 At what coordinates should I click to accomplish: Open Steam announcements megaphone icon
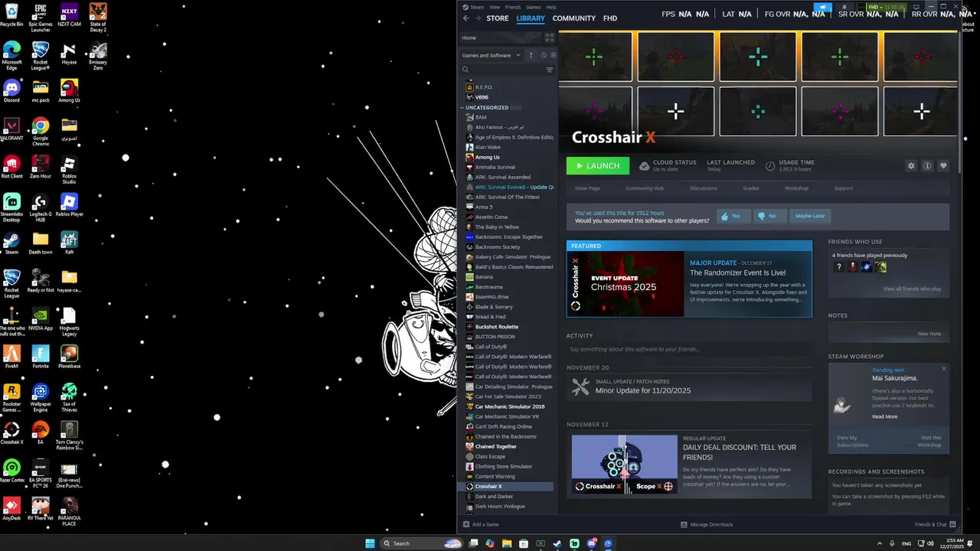pos(824,7)
